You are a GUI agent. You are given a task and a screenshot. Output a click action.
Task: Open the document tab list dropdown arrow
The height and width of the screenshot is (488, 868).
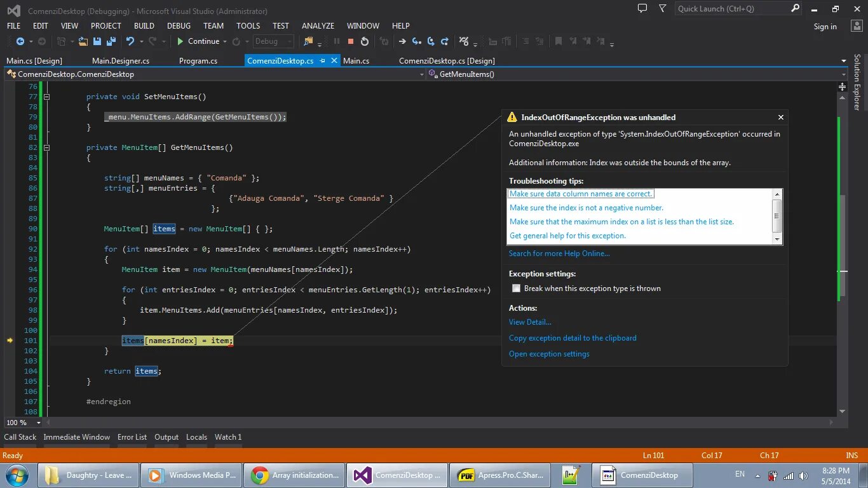pos(844,61)
